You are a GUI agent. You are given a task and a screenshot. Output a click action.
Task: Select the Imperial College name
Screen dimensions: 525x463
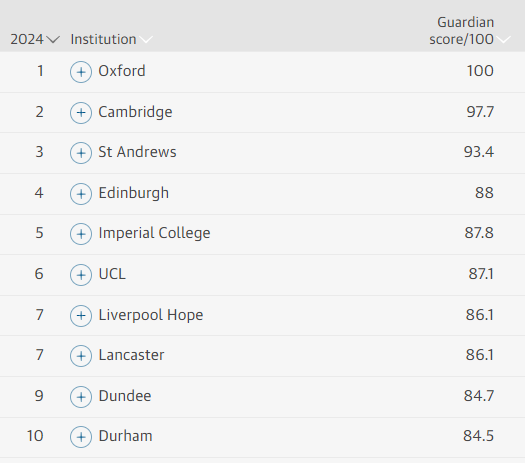tap(154, 233)
